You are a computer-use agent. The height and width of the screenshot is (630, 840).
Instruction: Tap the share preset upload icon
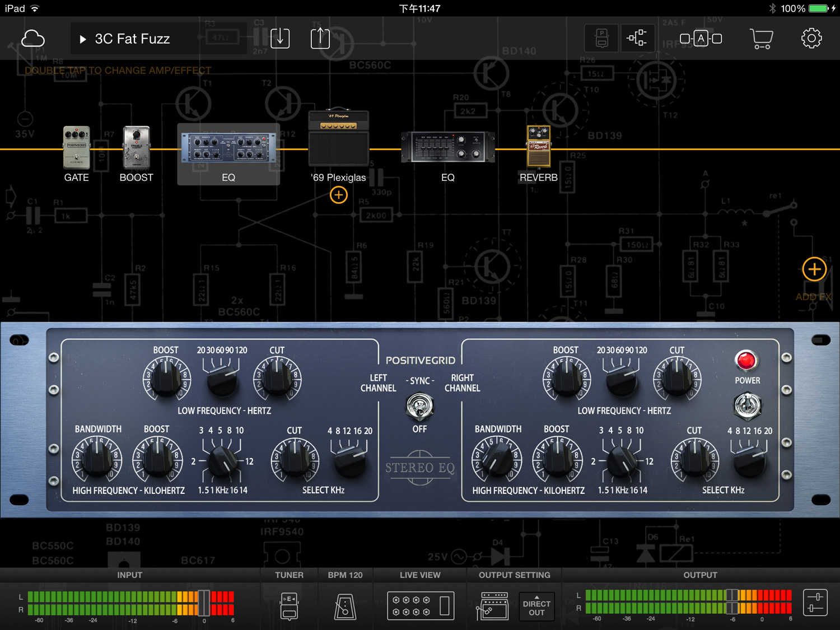point(320,38)
